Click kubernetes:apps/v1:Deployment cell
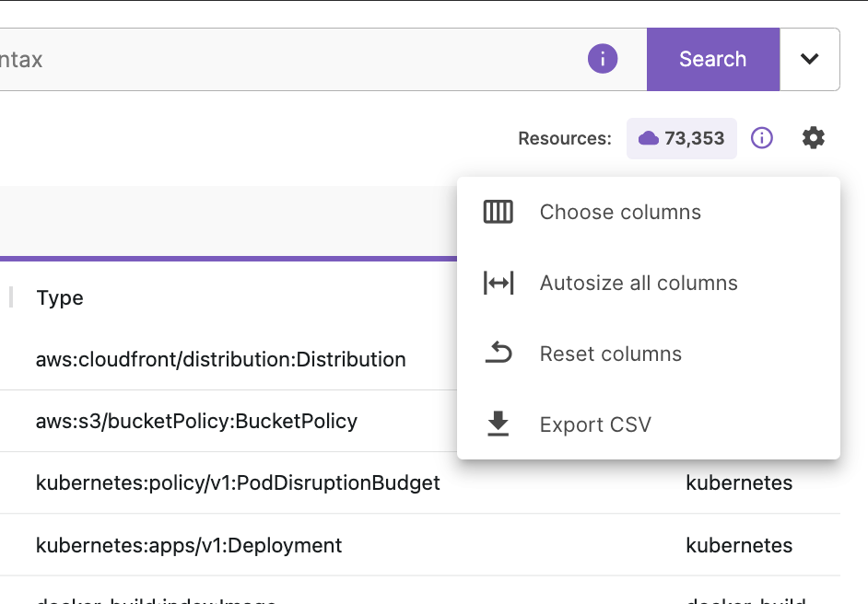Screen dimensions: 868x604 [x=189, y=545]
